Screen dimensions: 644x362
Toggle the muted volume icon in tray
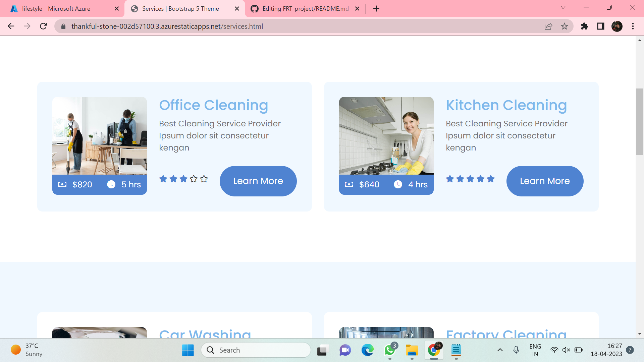(x=566, y=350)
